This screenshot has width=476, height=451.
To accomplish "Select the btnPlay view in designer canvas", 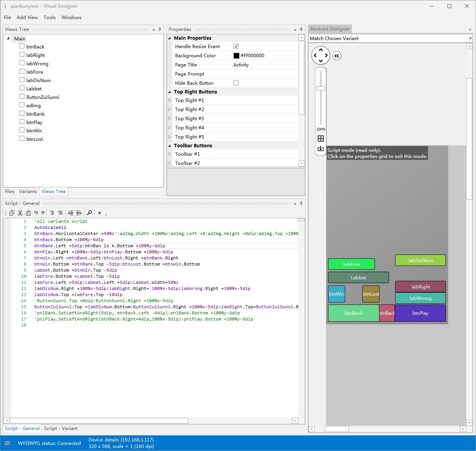I will click(x=420, y=313).
